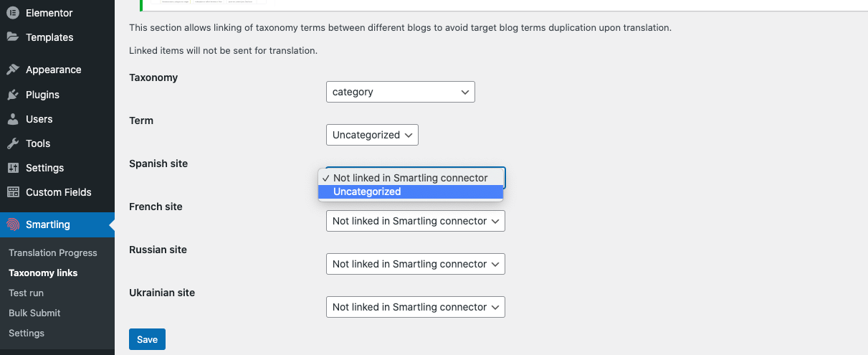
Task: Open the French site link dropdown
Action: click(415, 221)
